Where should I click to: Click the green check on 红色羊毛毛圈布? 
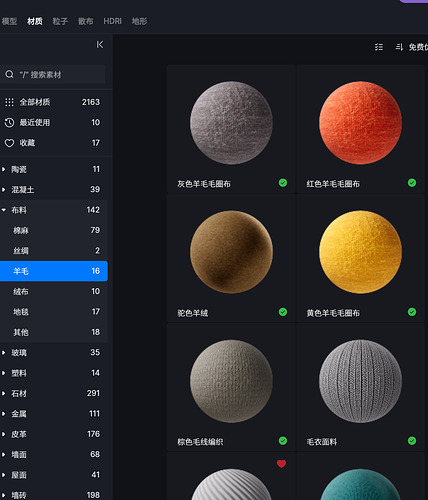point(412,183)
